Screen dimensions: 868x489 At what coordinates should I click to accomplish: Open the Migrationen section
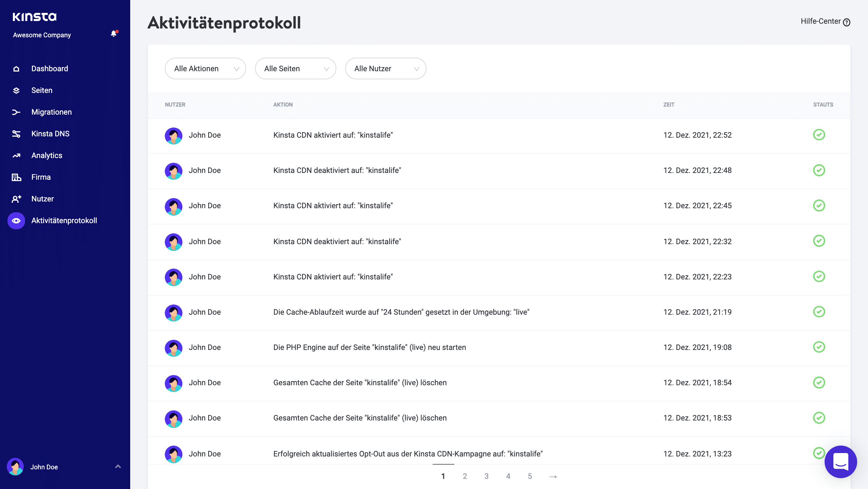click(51, 112)
